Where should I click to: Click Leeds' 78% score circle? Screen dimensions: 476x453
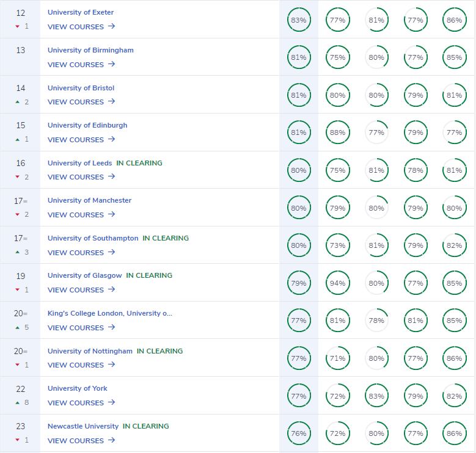tap(416, 170)
